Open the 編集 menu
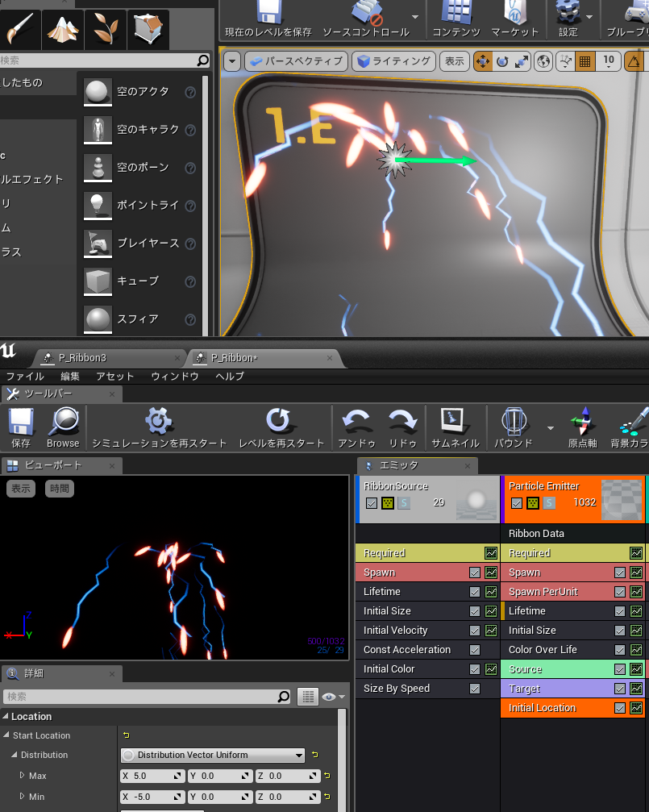 pyautogui.click(x=70, y=377)
